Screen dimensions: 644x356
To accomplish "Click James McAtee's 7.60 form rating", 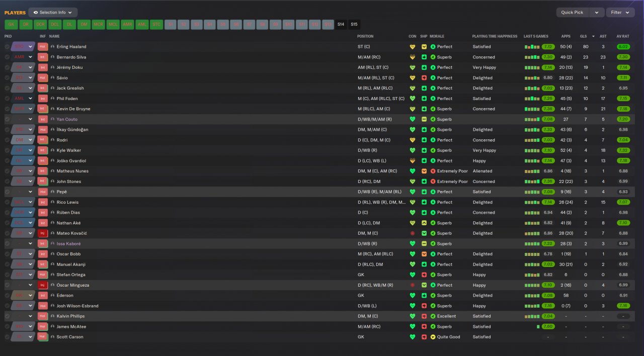I will point(548,327).
